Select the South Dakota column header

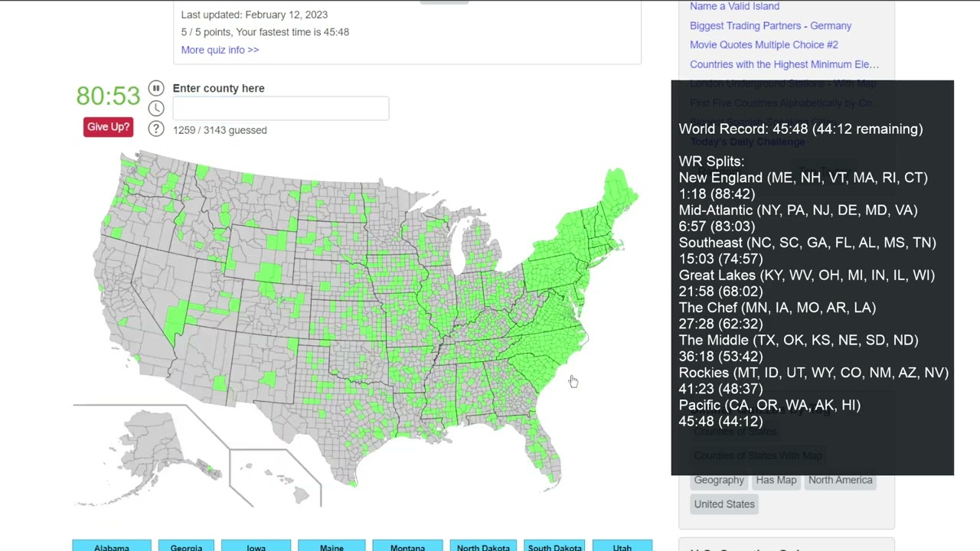coord(554,546)
